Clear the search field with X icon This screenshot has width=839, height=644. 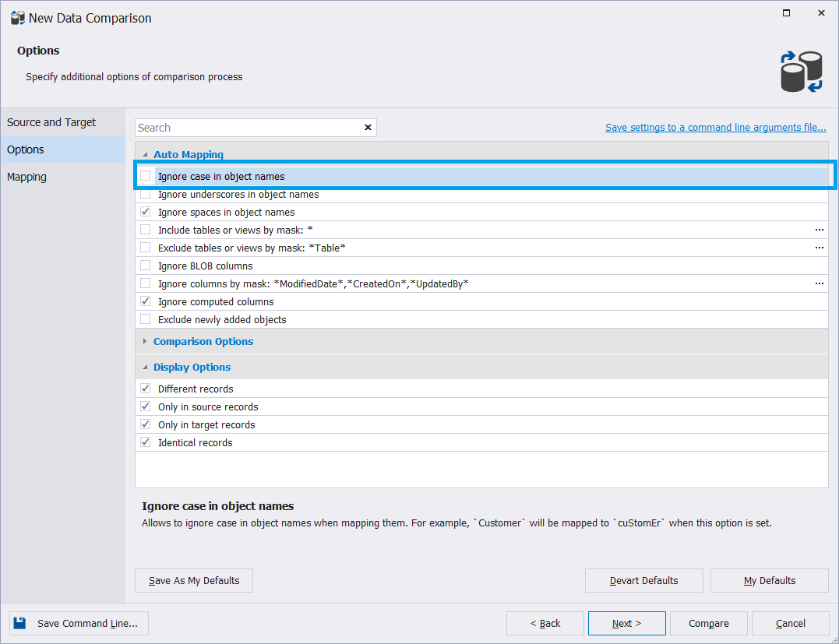tap(368, 128)
